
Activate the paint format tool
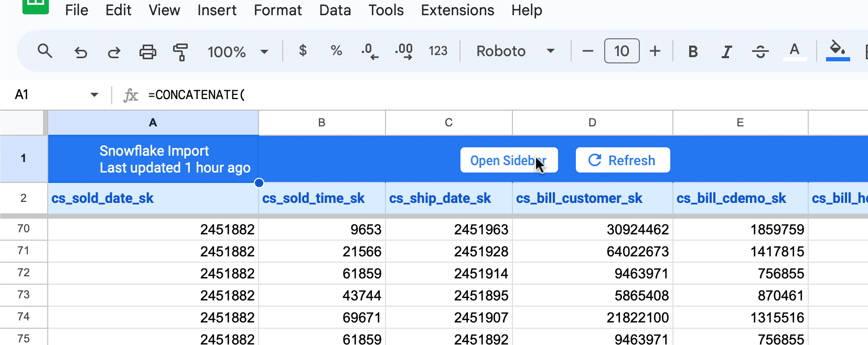pos(180,51)
